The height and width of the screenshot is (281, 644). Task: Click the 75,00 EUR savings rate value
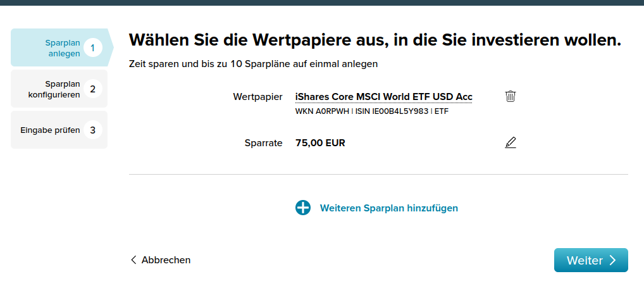tap(320, 143)
